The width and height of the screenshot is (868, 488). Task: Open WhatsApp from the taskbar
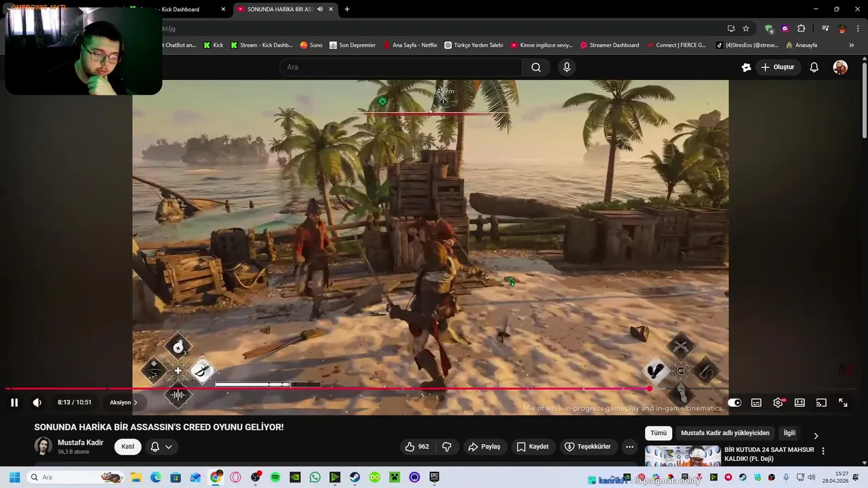point(315,477)
